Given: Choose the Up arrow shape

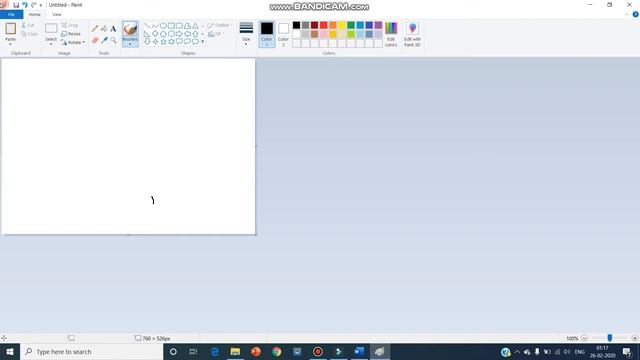Looking at the screenshot, I should [195, 34].
